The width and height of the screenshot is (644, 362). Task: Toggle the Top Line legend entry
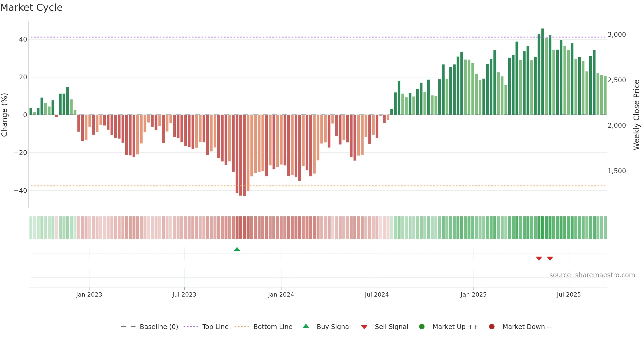click(x=206, y=327)
